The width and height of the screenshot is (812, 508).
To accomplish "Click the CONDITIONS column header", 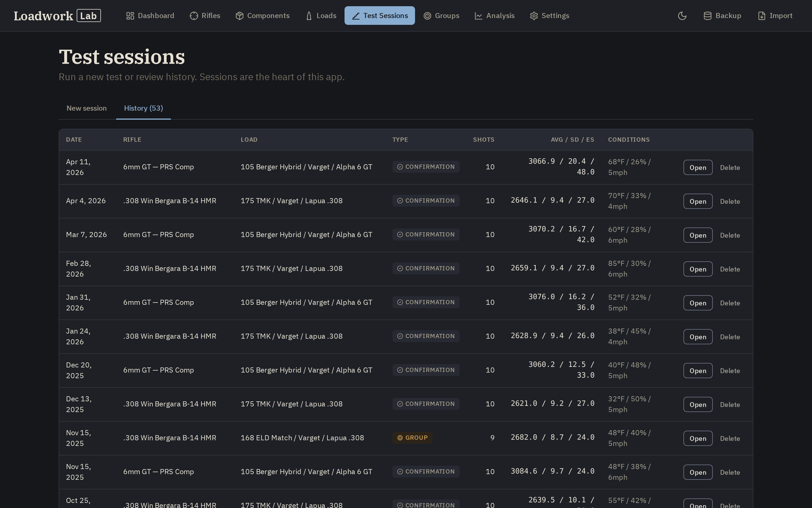I will 629,140.
